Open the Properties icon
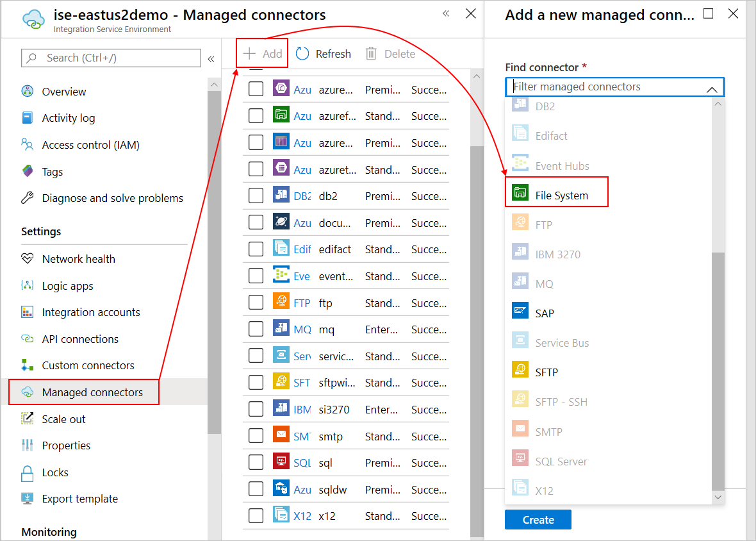 click(x=28, y=445)
